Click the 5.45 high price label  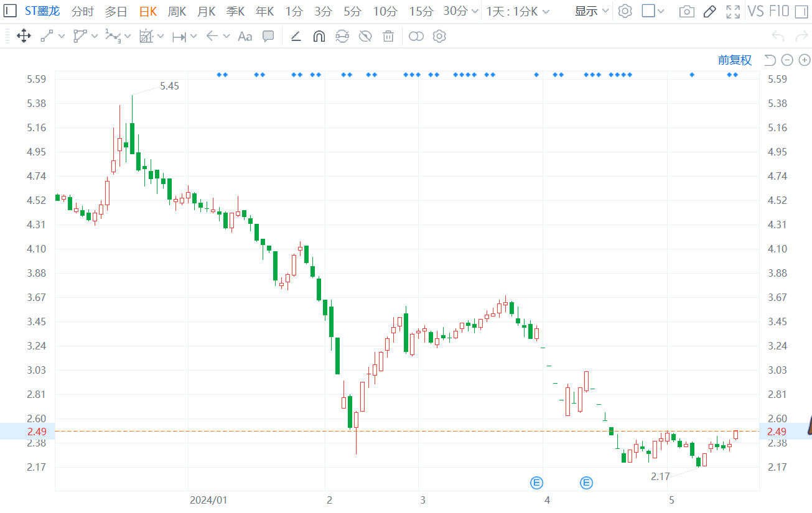(169, 86)
